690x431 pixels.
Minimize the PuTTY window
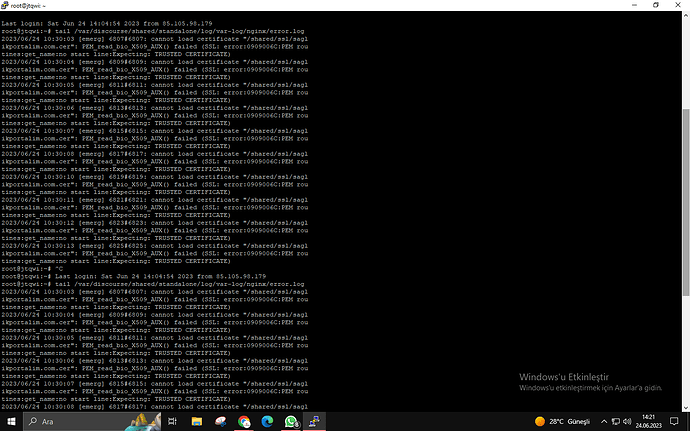634,5
